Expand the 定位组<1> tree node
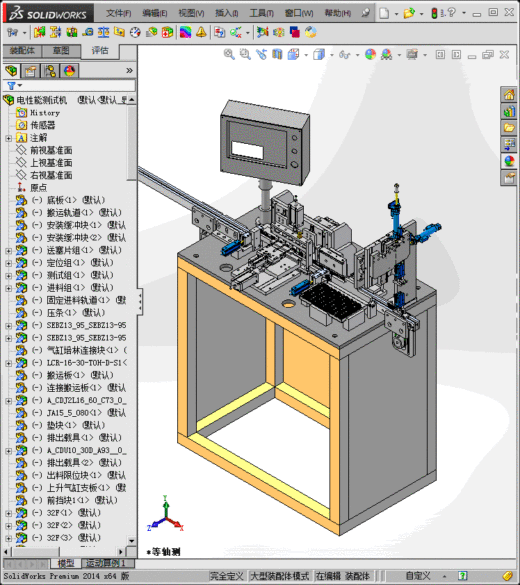Image resolution: width=520 pixels, height=585 pixels. pos(9,263)
